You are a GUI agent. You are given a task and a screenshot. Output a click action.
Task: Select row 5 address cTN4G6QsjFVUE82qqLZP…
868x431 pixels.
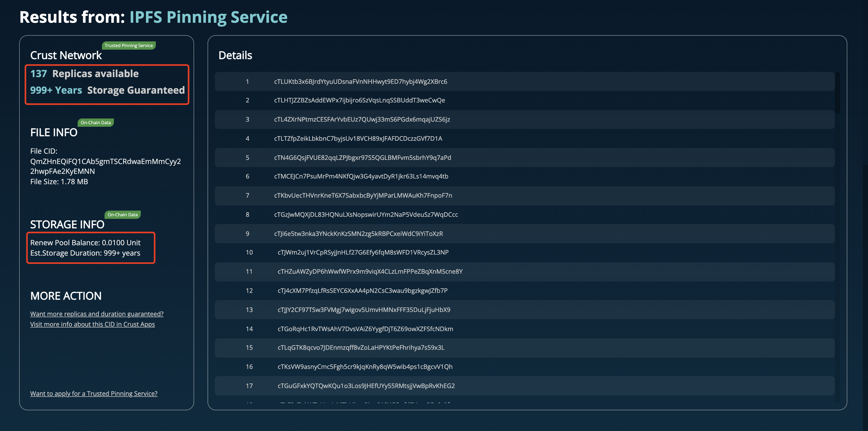(363, 158)
